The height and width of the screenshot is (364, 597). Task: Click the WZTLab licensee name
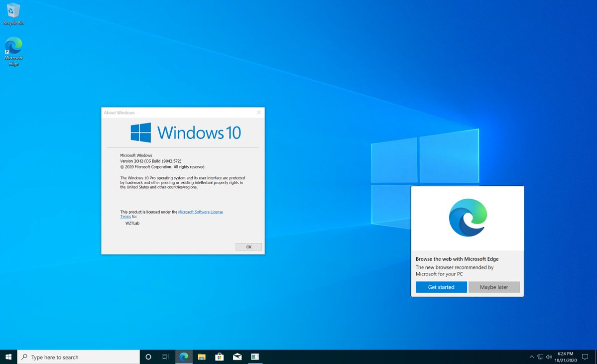tap(132, 223)
